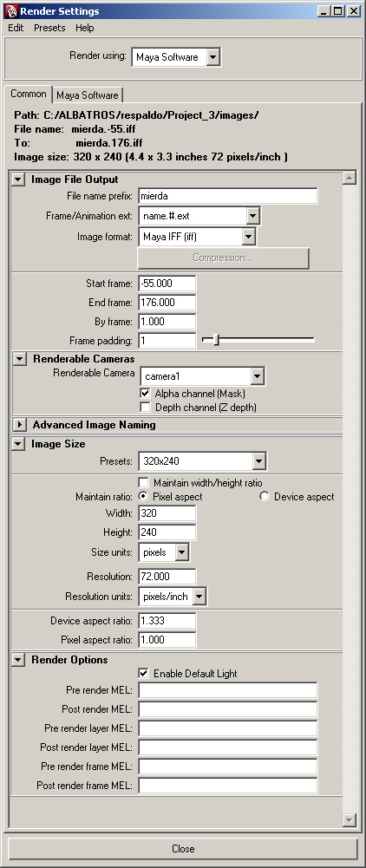Image resolution: width=366 pixels, height=868 pixels.
Task: Click the scrollbar up arrow
Action: (x=349, y=178)
